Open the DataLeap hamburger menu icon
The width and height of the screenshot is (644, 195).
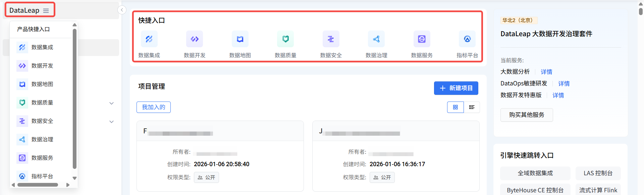[46, 11]
